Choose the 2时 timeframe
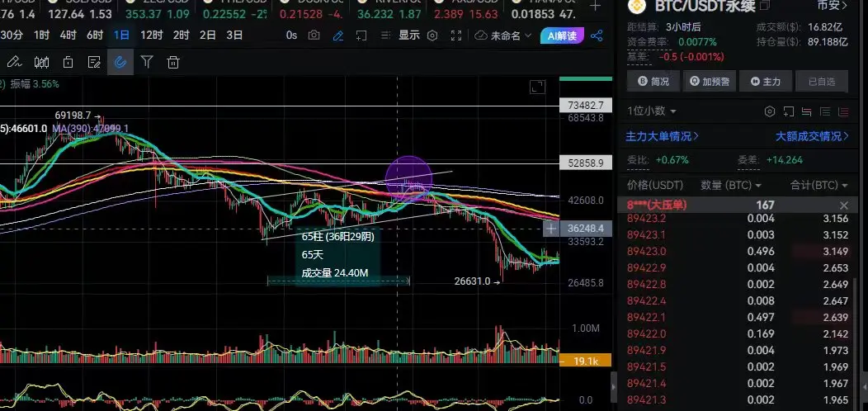868x411 pixels. point(181,35)
